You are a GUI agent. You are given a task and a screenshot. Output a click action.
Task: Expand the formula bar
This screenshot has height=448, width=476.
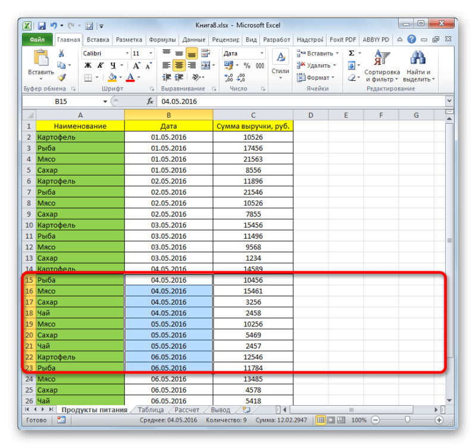[449, 101]
